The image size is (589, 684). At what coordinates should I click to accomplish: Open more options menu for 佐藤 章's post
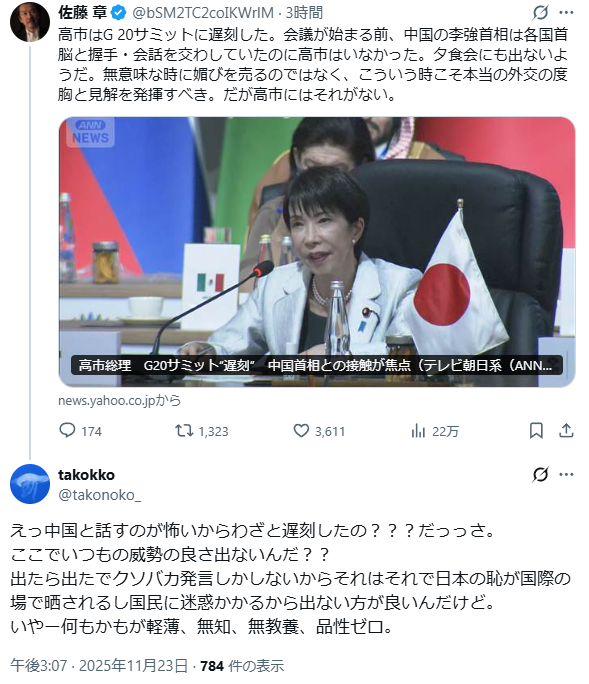point(566,13)
